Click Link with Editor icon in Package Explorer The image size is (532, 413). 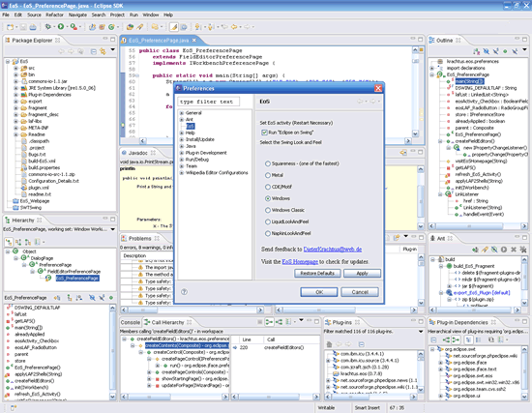103,51
